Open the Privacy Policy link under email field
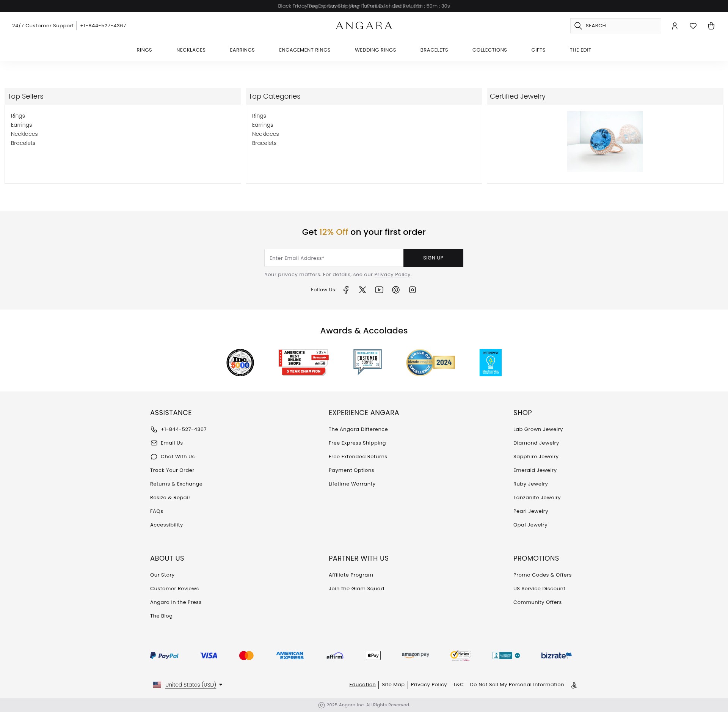728x712 pixels. [x=392, y=275]
